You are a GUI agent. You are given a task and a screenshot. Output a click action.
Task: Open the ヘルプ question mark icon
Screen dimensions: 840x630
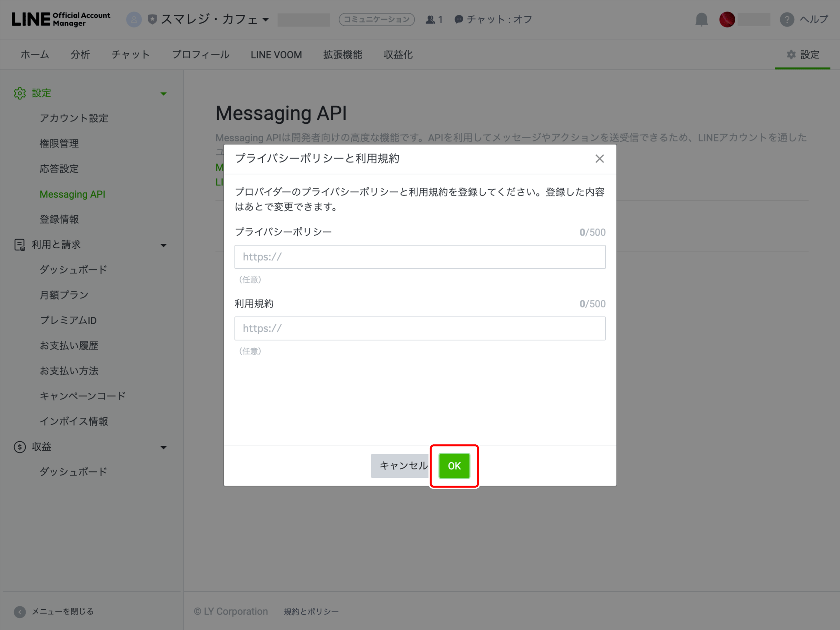pos(787,19)
